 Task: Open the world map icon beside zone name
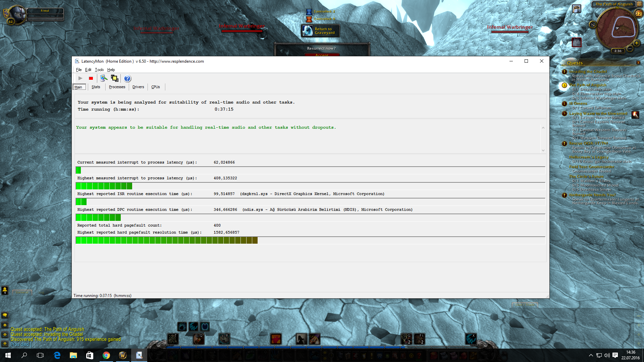pyautogui.click(x=639, y=4)
